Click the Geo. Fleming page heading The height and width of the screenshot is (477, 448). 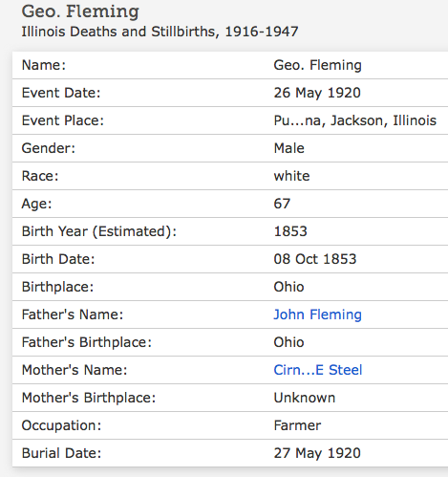pyautogui.click(x=80, y=11)
